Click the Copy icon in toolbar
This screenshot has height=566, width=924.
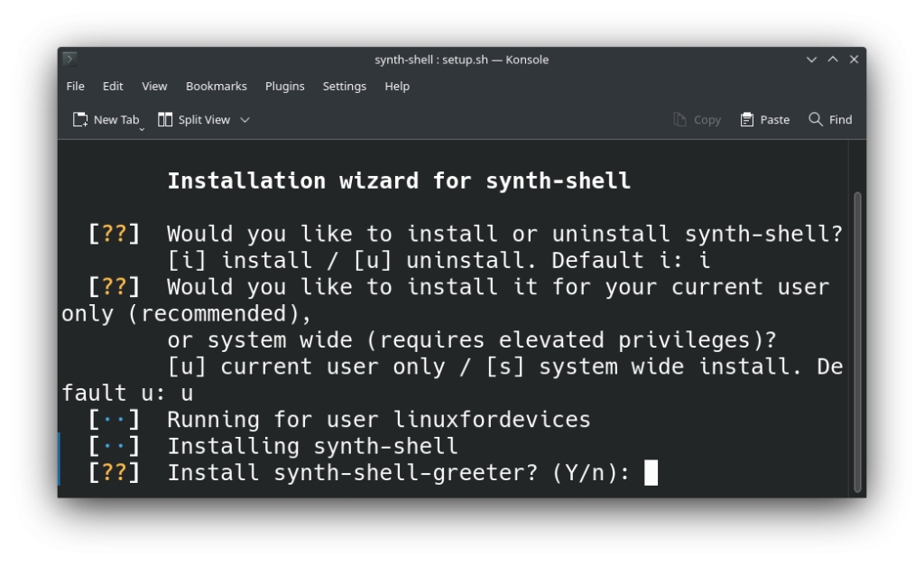(x=679, y=120)
